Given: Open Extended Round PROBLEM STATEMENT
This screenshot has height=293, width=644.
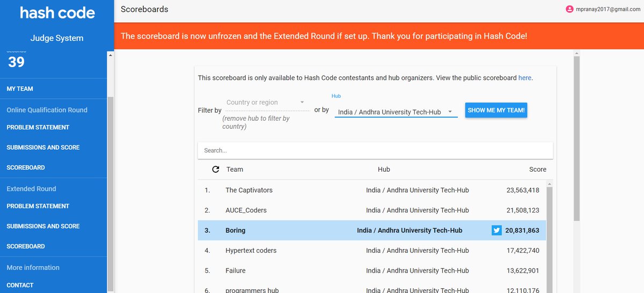Looking at the screenshot, I should coord(38,206).
